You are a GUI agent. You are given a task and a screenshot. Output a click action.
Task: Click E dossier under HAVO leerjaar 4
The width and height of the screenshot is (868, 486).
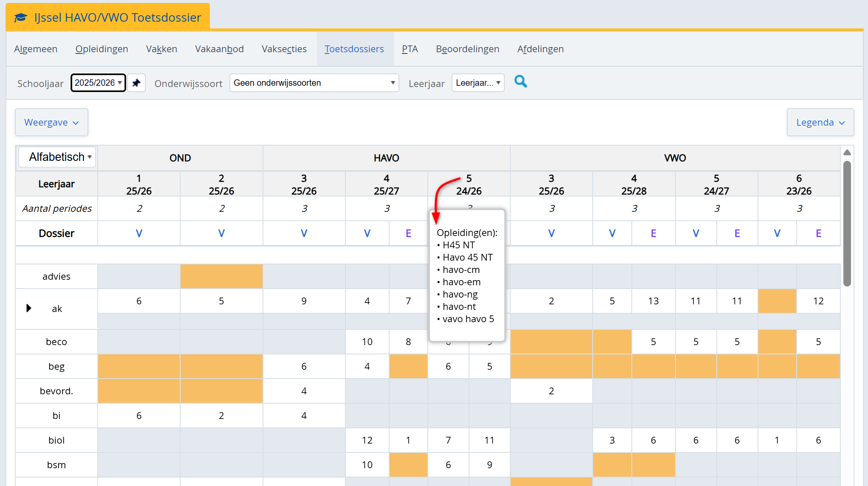tap(408, 233)
